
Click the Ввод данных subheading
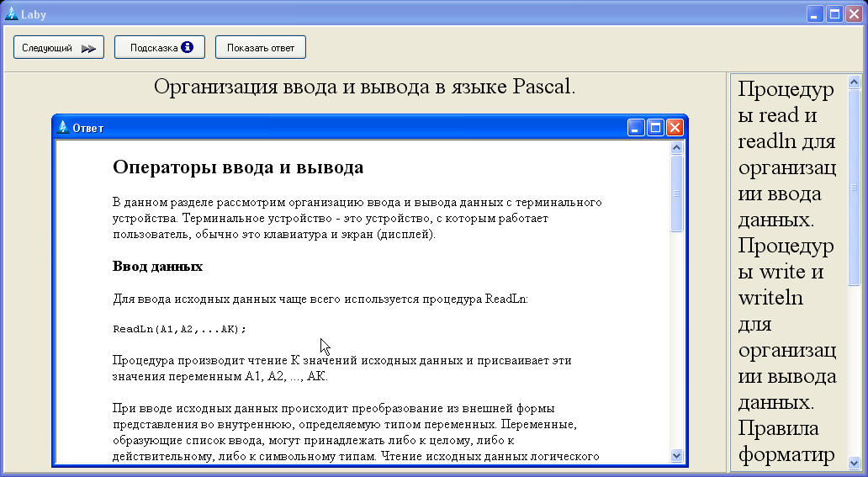click(x=158, y=267)
